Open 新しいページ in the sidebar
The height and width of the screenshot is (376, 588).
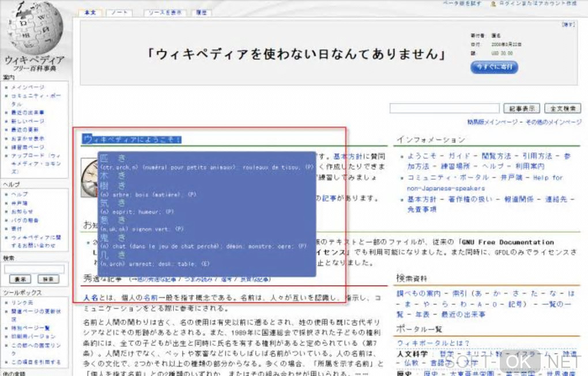click(28, 121)
